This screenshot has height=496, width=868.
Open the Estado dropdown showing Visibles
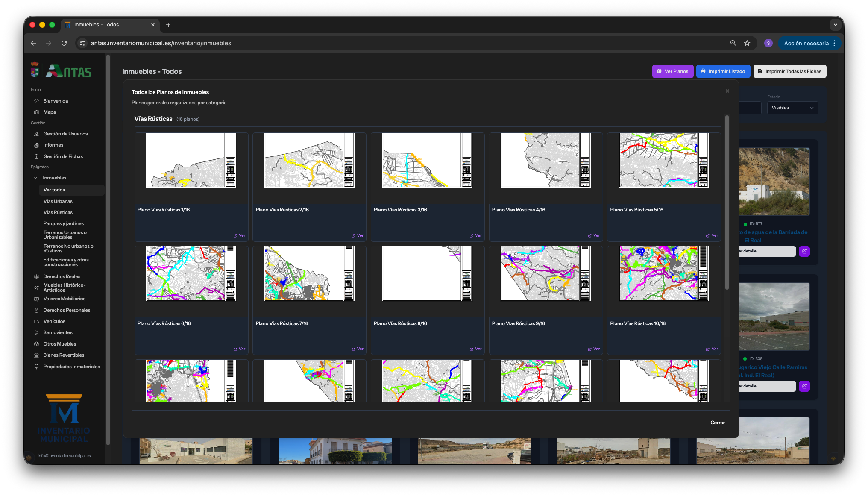point(792,108)
